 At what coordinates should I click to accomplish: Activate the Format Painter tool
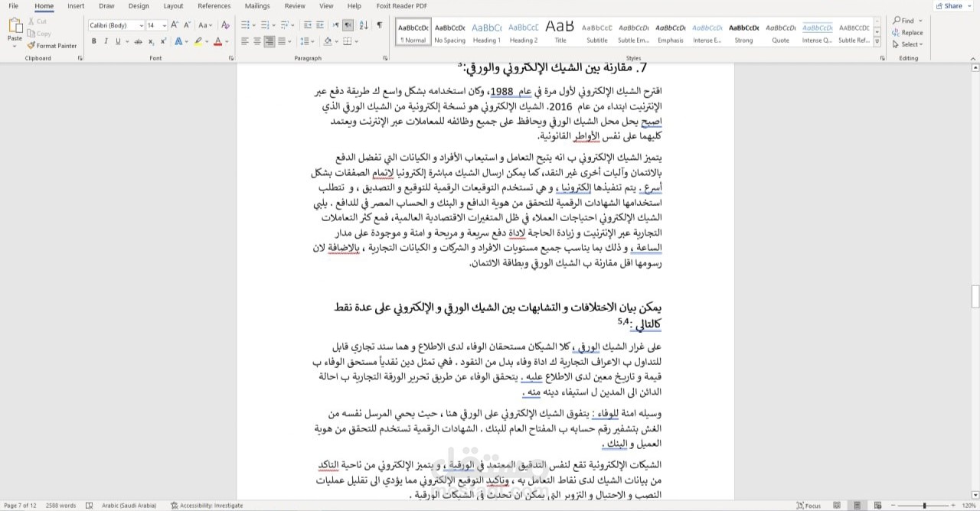52,46
